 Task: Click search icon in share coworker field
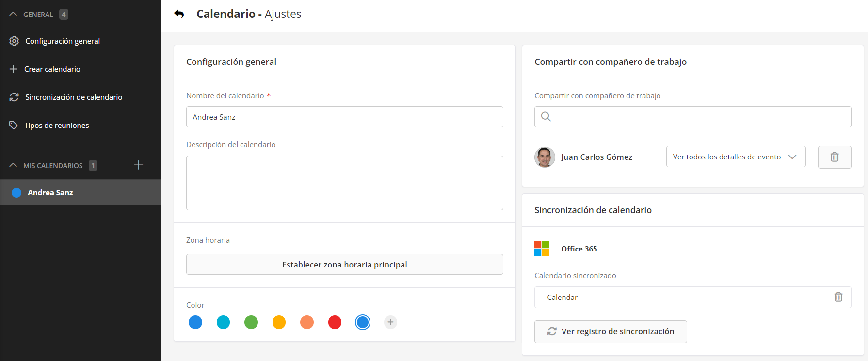coord(546,117)
